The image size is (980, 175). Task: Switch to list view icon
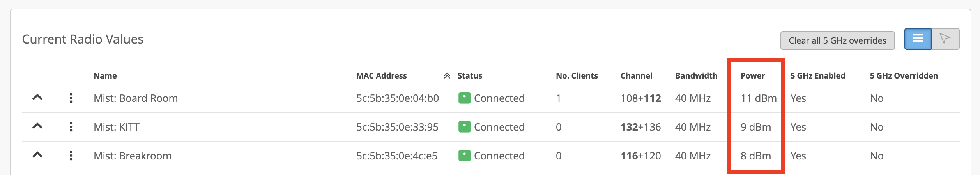tap(918, 39)
